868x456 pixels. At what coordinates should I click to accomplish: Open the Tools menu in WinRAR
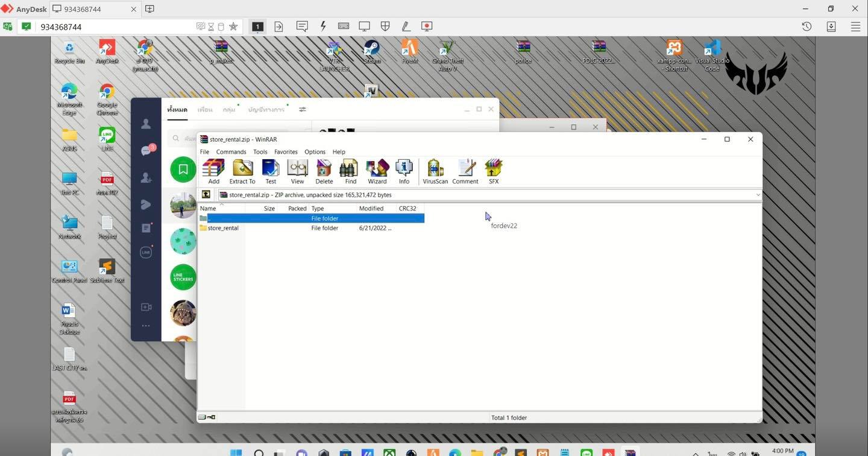tap(260, 152)
